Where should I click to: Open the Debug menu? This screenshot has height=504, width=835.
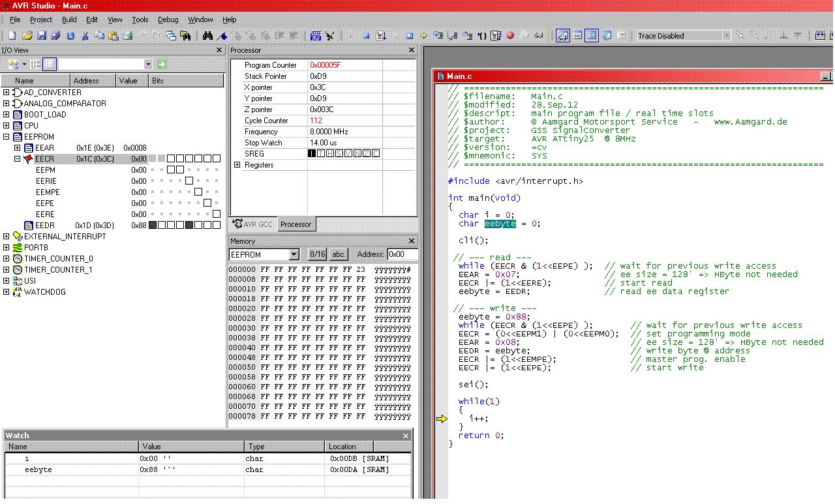point(168,20)
